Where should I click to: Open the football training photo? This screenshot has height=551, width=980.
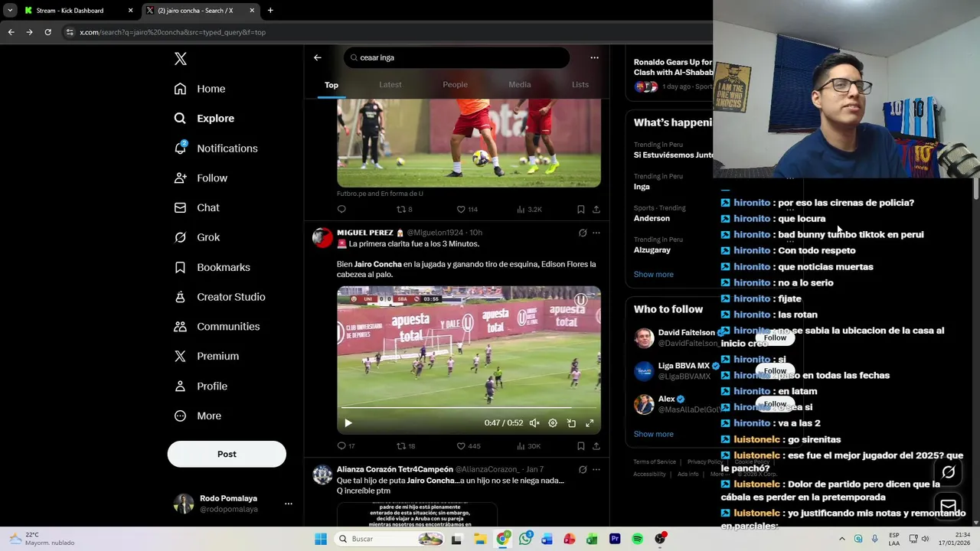tap(469, 142)
